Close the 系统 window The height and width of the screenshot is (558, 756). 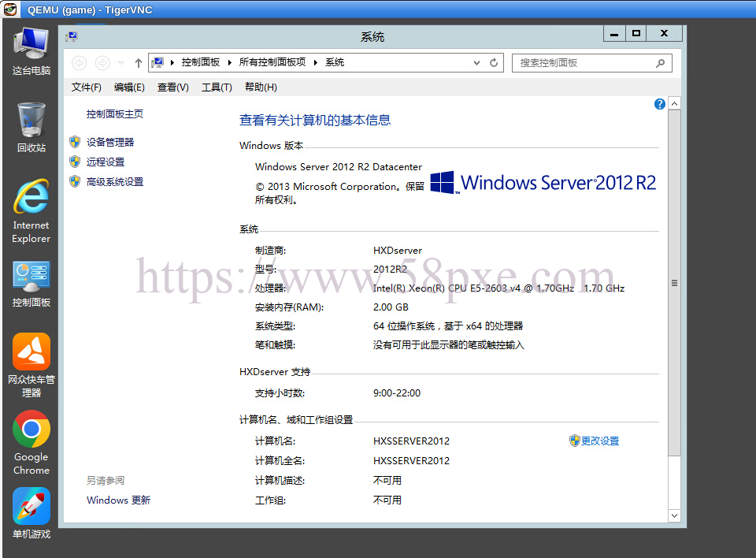point(665,34)
